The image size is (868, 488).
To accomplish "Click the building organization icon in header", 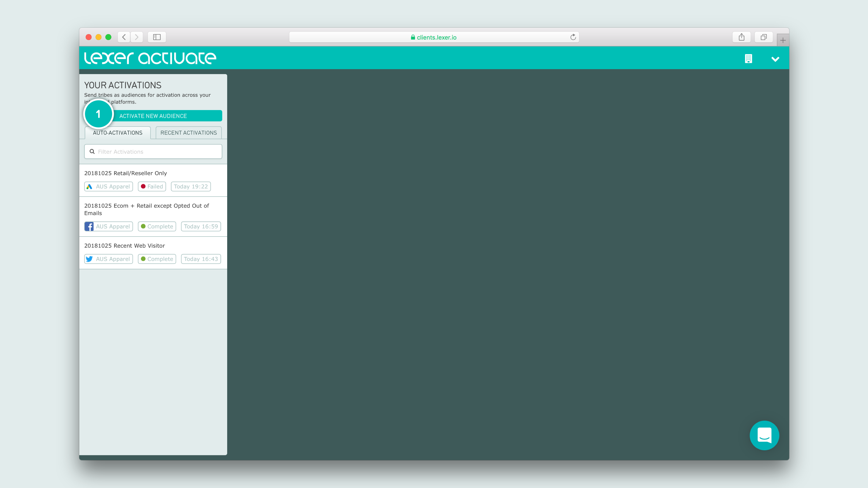I will pos(748,59).
